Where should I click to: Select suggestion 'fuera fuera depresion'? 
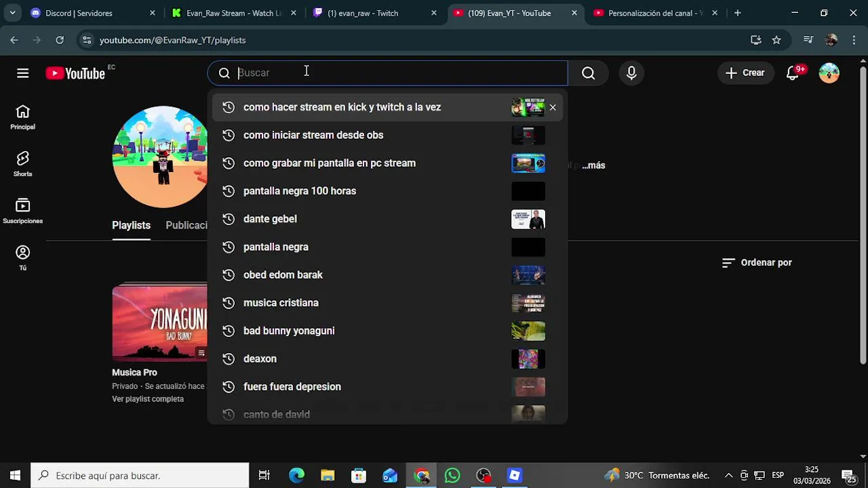coord(387,386)
